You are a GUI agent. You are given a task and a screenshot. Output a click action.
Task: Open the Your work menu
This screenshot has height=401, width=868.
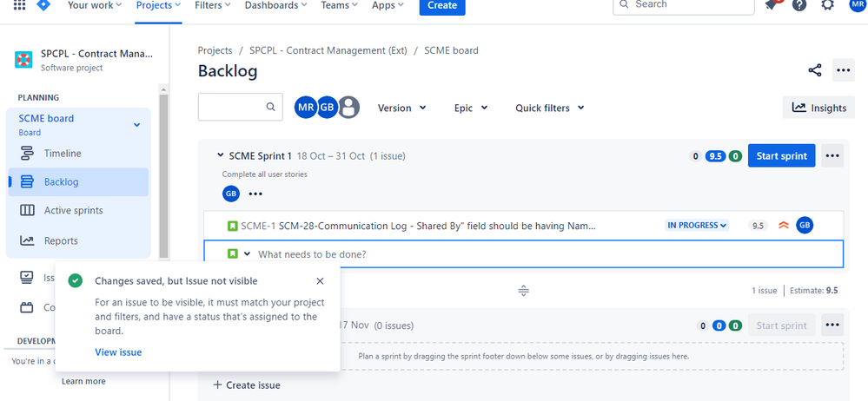pos(95,5)
